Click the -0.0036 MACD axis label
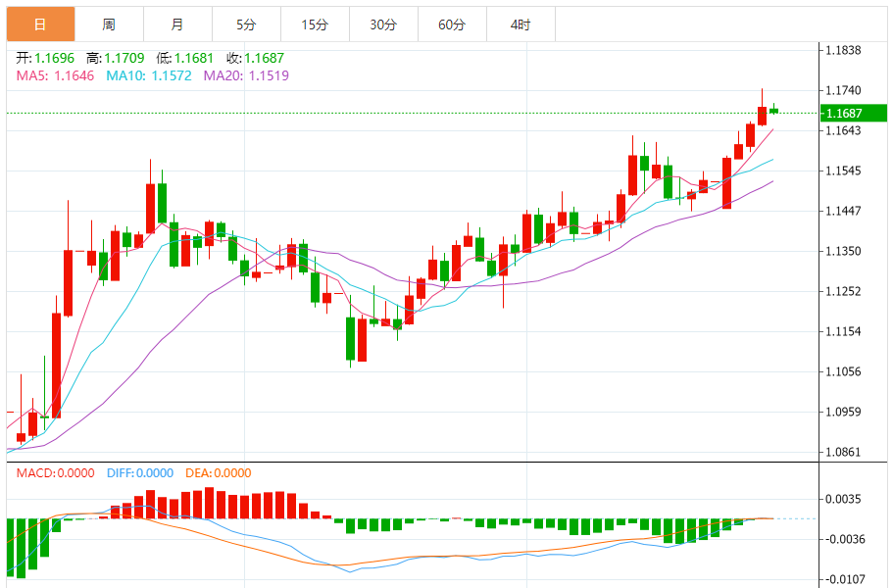 pyautogui.click(x=843, y=539)
